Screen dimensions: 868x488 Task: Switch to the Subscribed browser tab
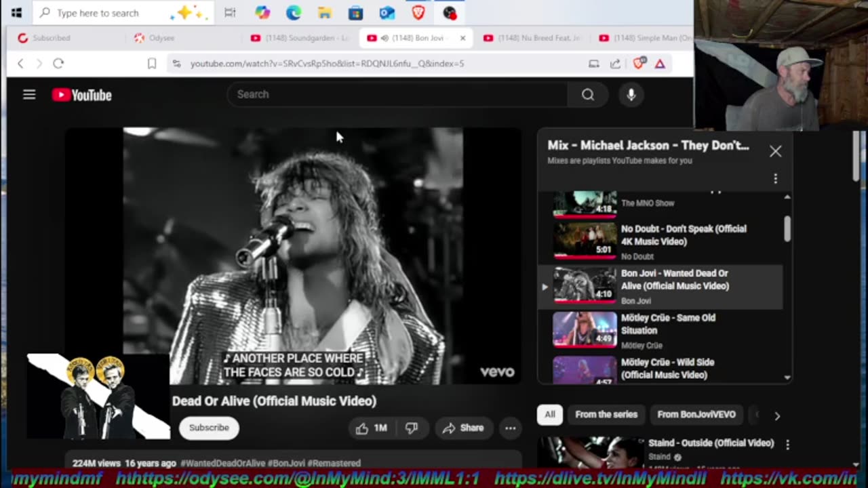click(65, 38)
